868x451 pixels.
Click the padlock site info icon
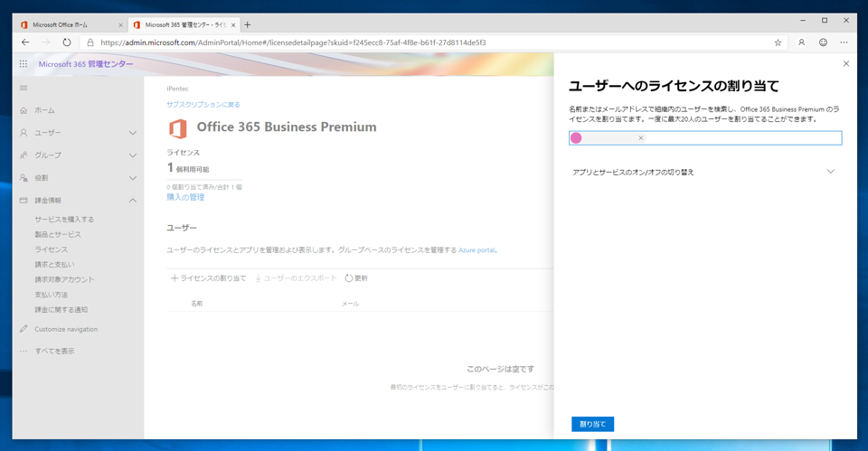coord(90,42)
